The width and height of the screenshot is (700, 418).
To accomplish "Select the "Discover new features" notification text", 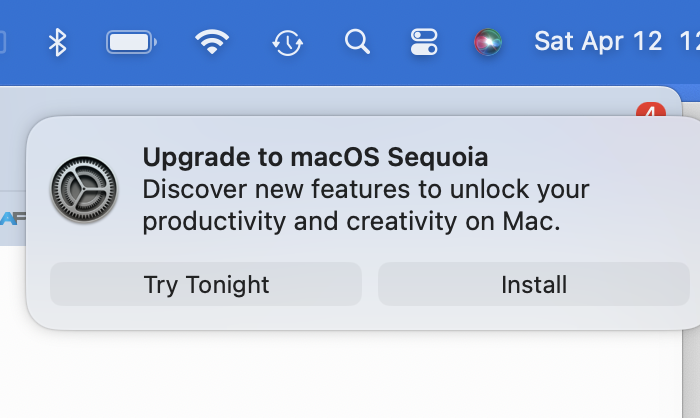I will click(x=366, y=205).
